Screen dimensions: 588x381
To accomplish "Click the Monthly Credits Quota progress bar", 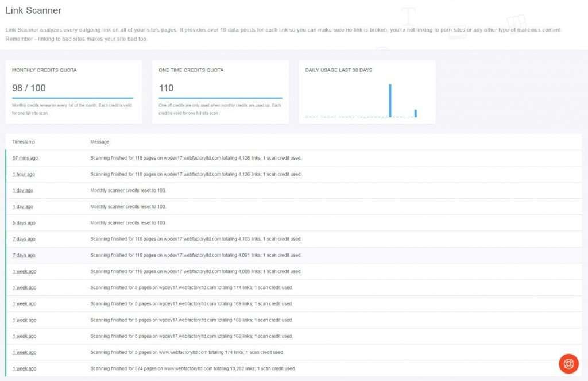I will coord(73,98).
